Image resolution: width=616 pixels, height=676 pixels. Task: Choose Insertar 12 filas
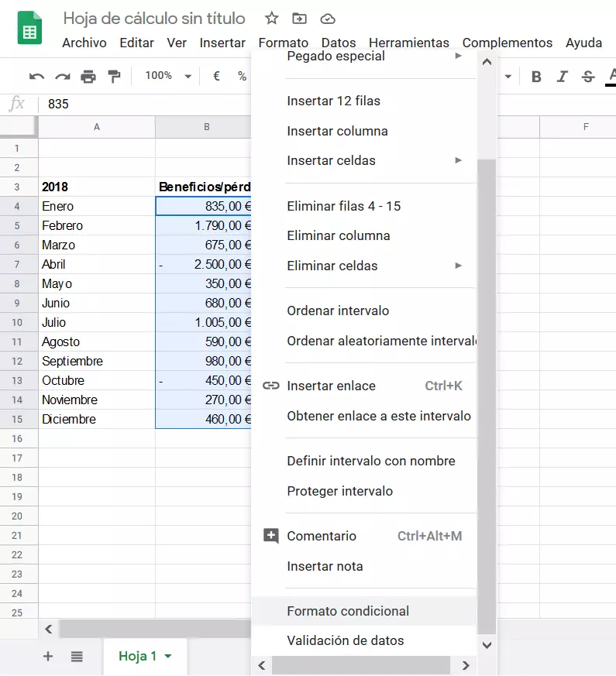(x=364, y=101)
